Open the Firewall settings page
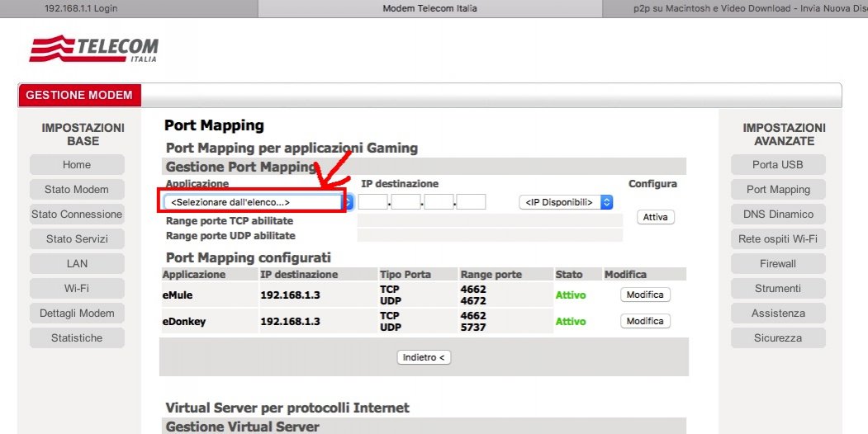868x434 pixels. pos(777,263)
